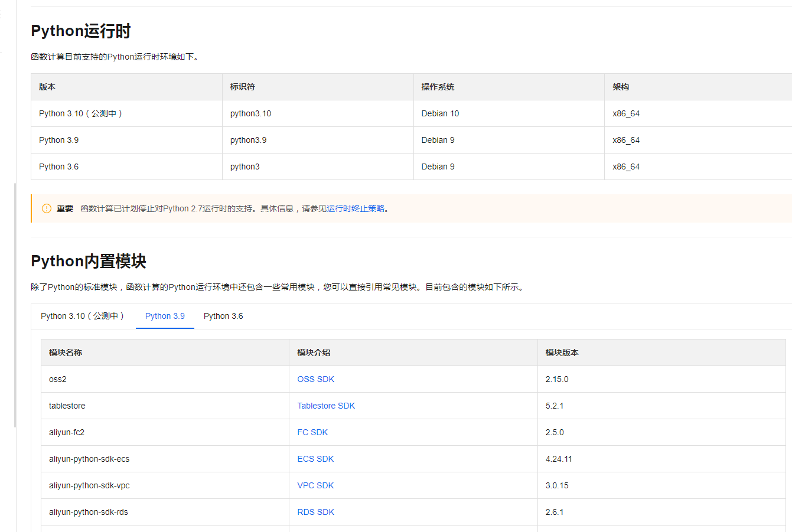Open the OSS SDK link
The image size is (792, 532).
pos(315,379)
